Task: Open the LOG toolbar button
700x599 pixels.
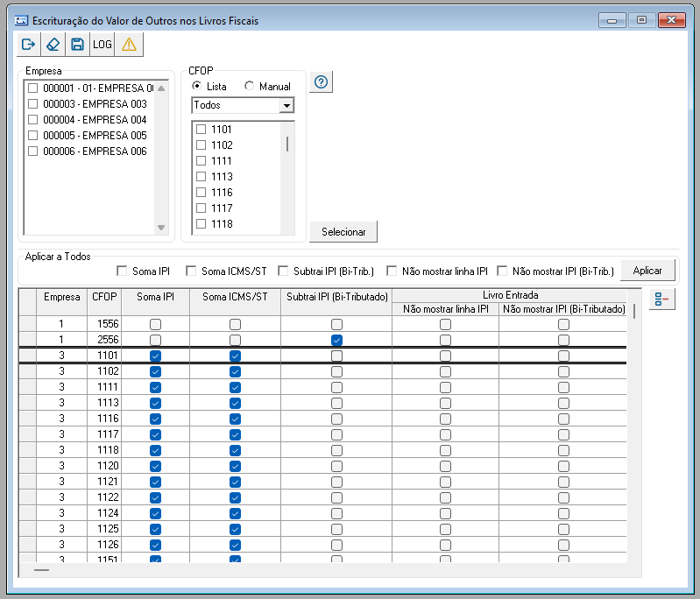Action: coord(103,44)
